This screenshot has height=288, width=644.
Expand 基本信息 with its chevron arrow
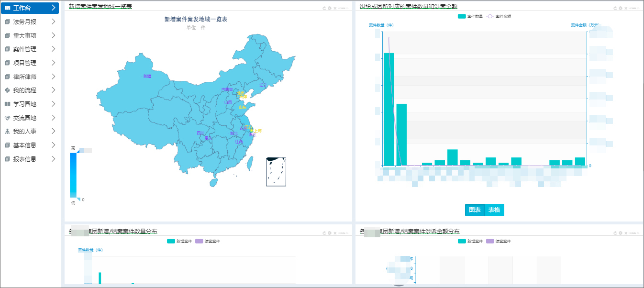tap(53, 145)
